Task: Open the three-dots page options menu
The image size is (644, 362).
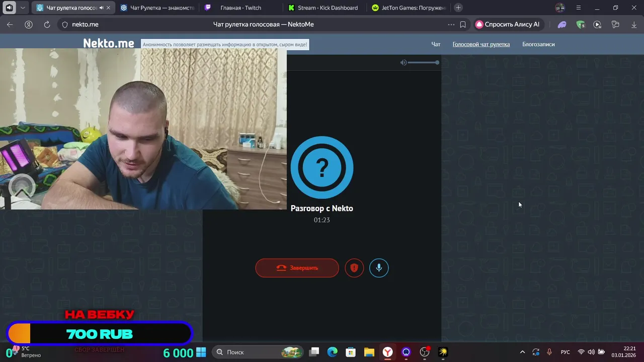Action: pos(451,24)
